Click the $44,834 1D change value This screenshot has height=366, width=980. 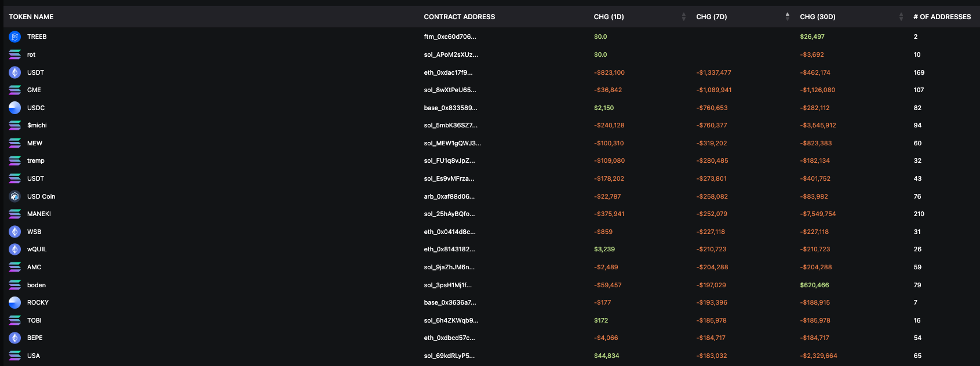point(606,356)
